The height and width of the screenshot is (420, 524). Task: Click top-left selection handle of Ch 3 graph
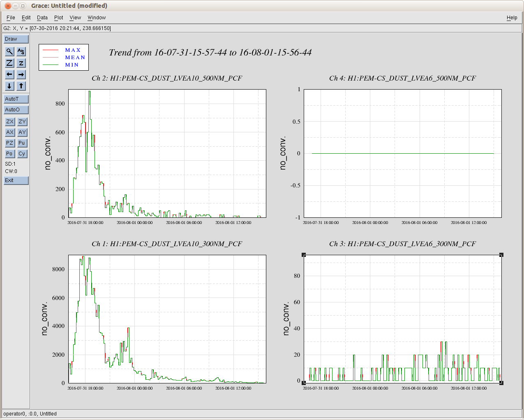pos(304,255)
